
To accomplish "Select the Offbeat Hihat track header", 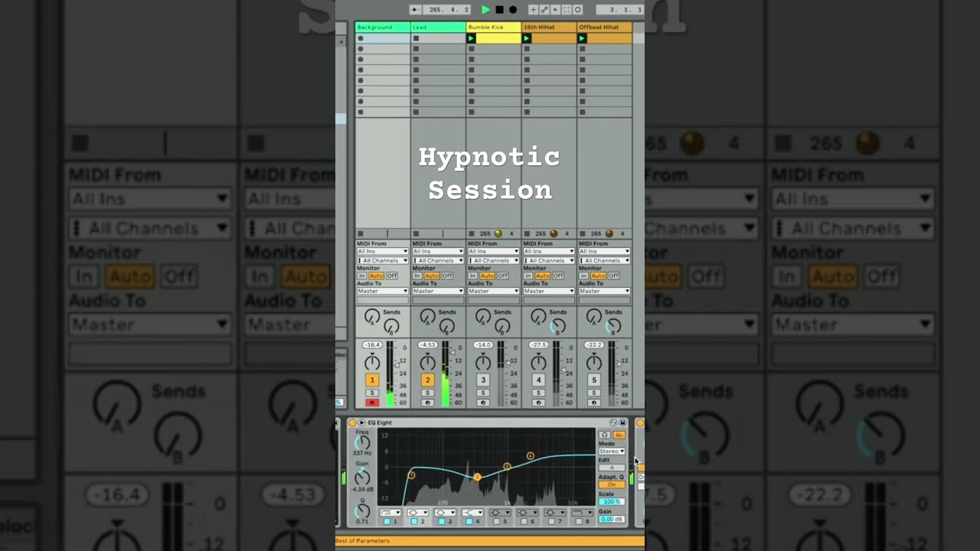I will coord(604,27).
